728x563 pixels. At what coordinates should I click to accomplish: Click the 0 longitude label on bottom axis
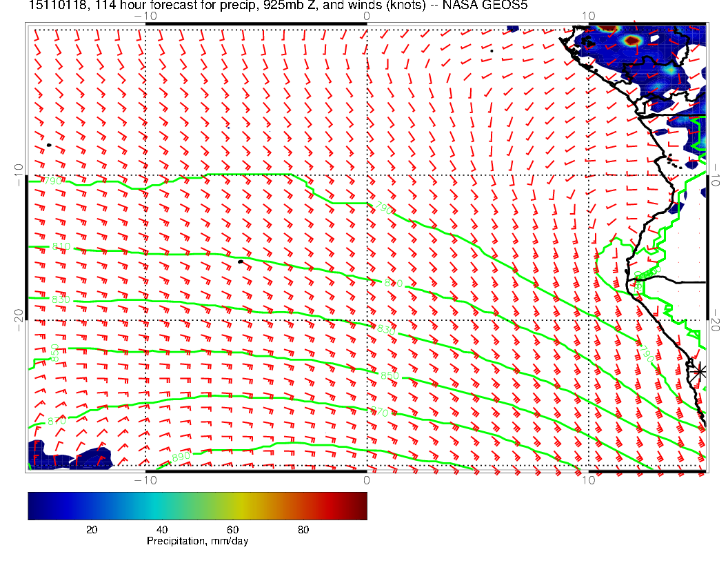point(367,480)
